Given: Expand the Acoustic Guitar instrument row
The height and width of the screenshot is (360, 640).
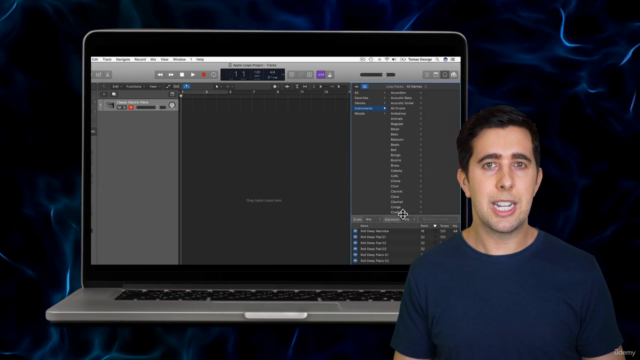Looking at the screenshot, I should click(x=421, y=103).
